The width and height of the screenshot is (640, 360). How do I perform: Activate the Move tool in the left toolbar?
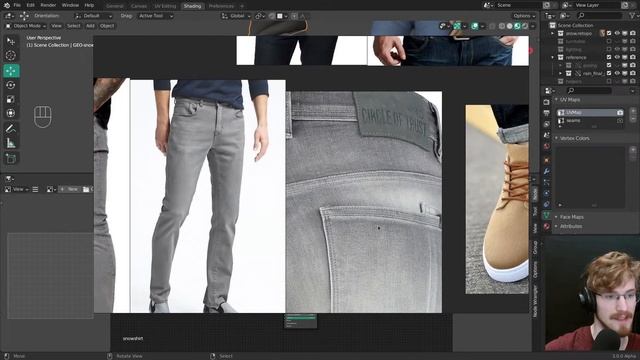pyautogui.click(x=11, y=71)
